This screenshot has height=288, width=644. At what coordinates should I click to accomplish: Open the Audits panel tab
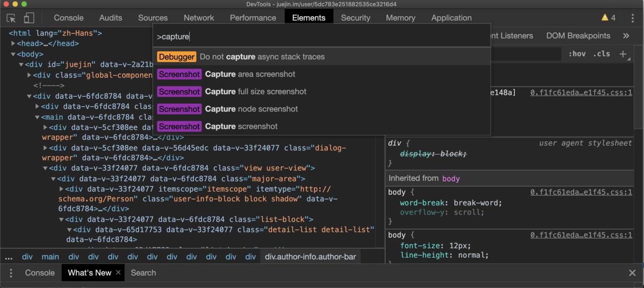(x=111, y=18)
